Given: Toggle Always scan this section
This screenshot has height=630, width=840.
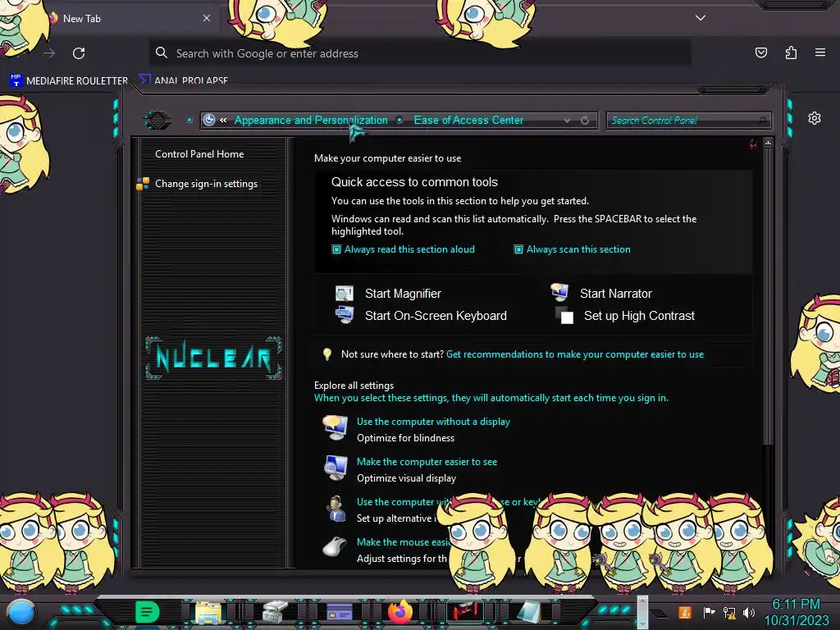Looking at the screenshot, I should coord(572,249).
